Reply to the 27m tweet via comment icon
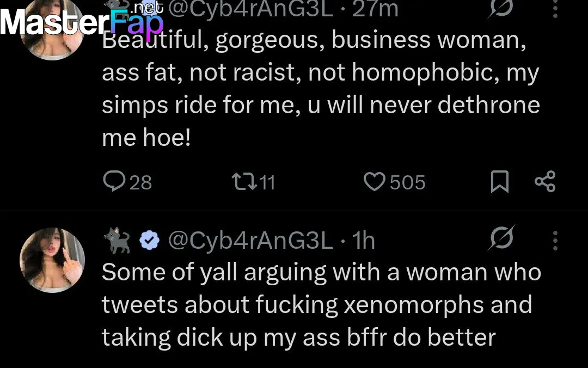Viewport: 588px width, 368px height. pyautogui.click(x=114, y=182)
